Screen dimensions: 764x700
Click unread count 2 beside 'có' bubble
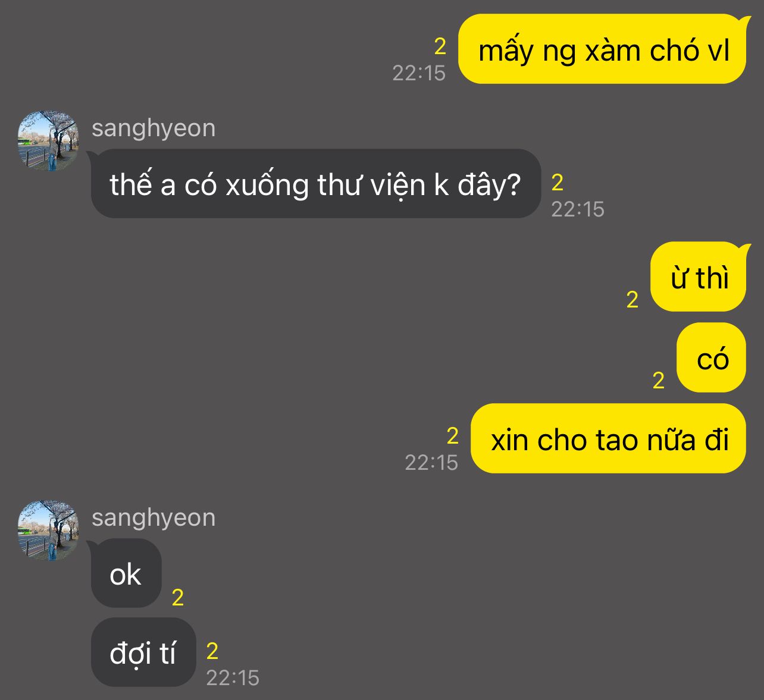(x=659, y=381)
